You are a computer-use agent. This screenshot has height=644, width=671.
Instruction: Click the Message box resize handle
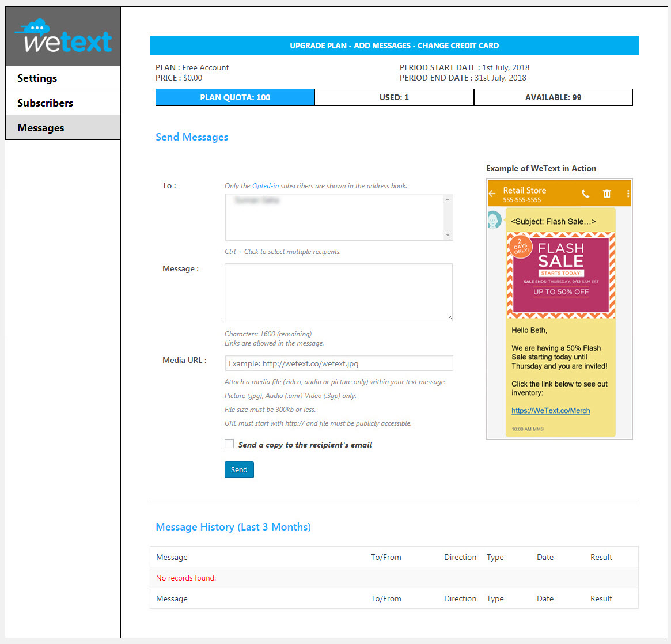coord(449,317)
